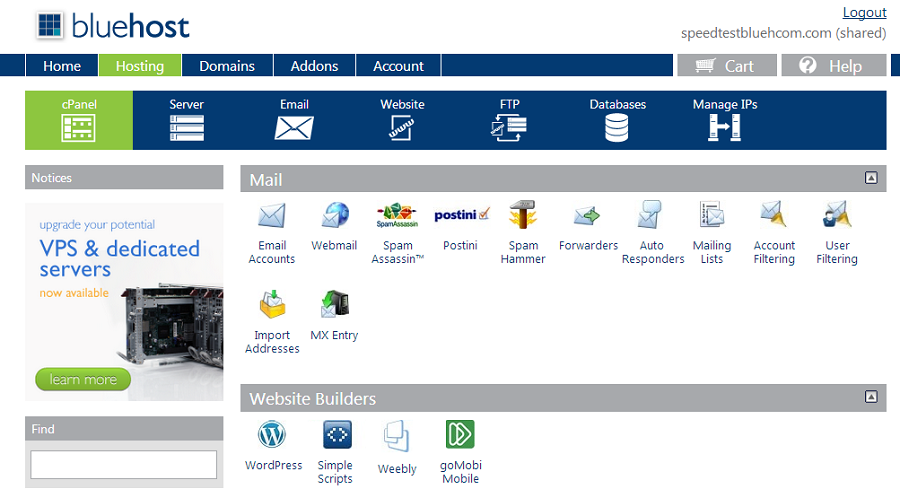Collapse the Mail section
The height and width of the screenshot is (489, 900).
click(x=871, y=178)
